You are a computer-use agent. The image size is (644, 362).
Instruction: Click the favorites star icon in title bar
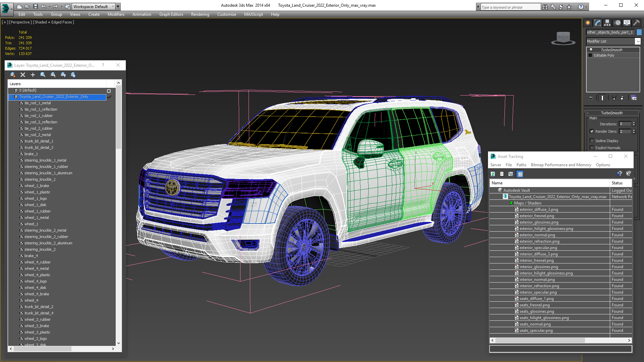(x=569, y=7)
